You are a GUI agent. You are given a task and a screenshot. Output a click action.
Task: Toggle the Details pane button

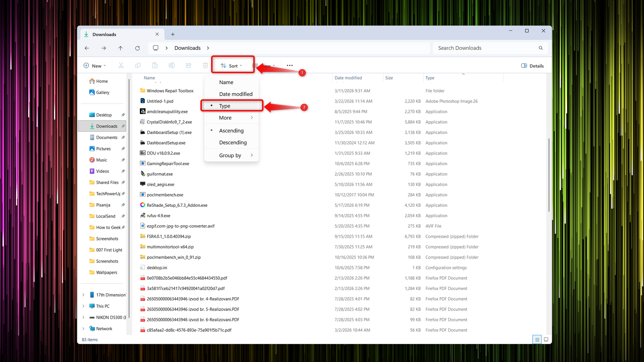(532, 66)
